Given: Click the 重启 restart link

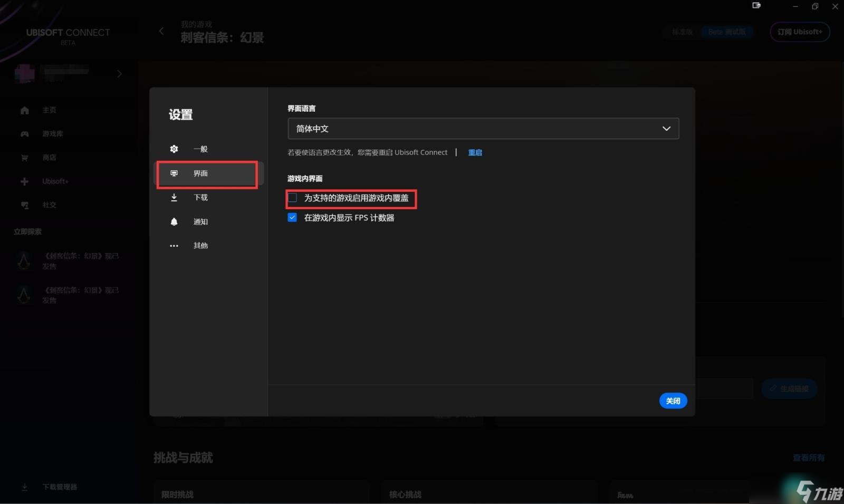Looking at the screenshot, I should [475, 152].
